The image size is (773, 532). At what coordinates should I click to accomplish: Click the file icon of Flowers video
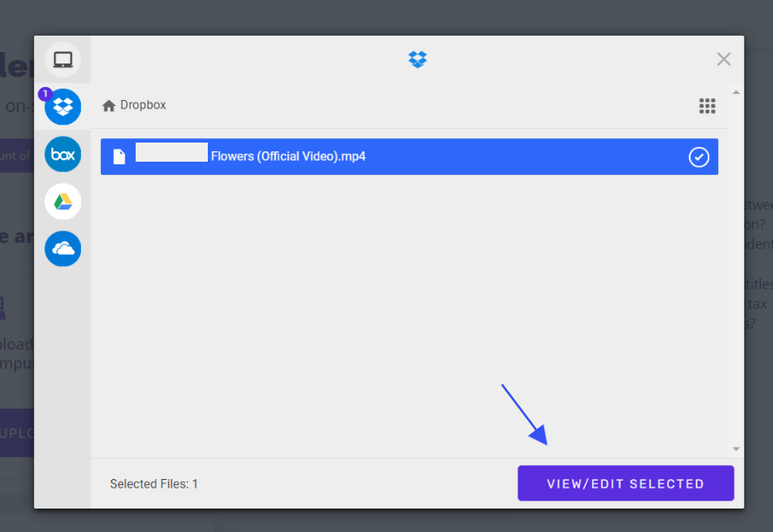(x=119, y=156)
